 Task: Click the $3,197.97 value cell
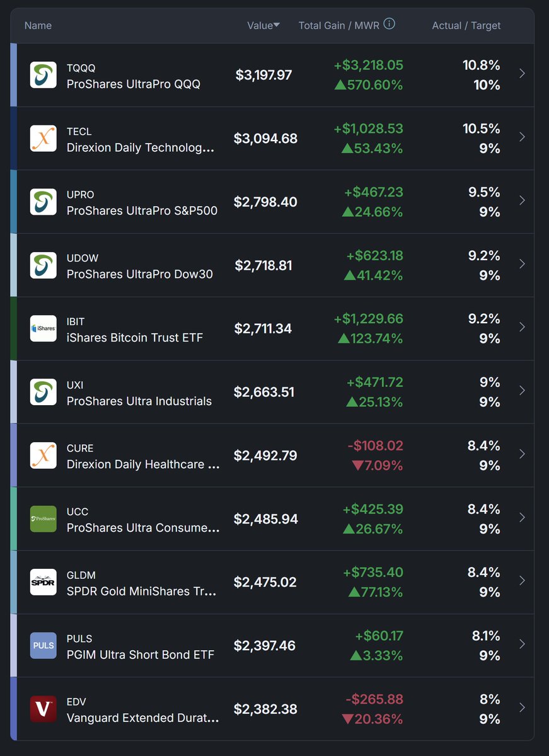(264, 75)
